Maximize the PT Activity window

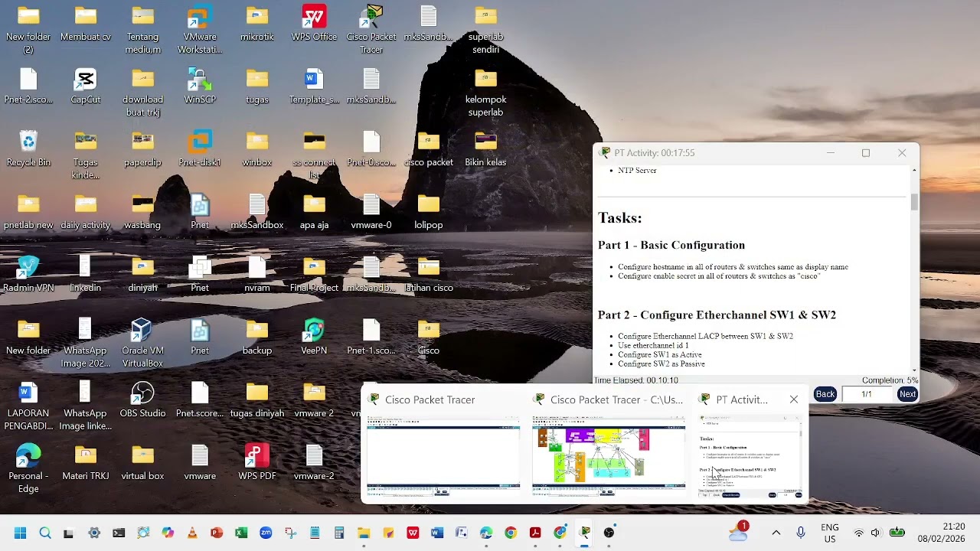(866, 153)
